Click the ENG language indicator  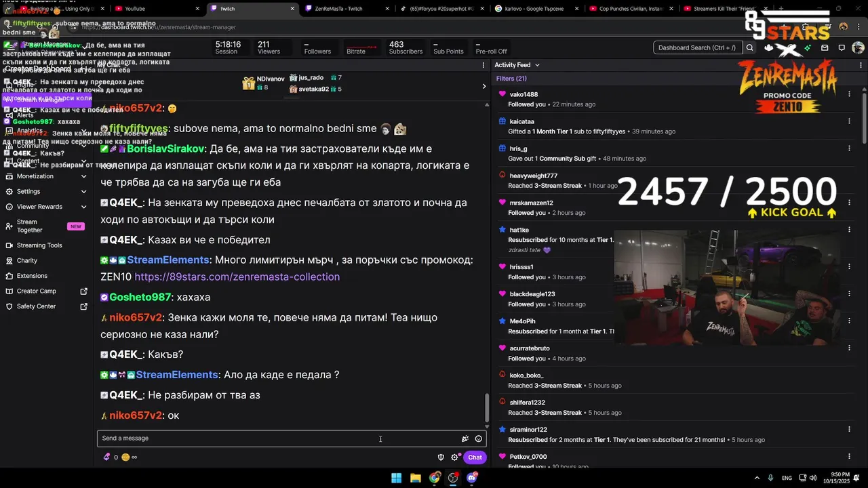coord(787,478)
